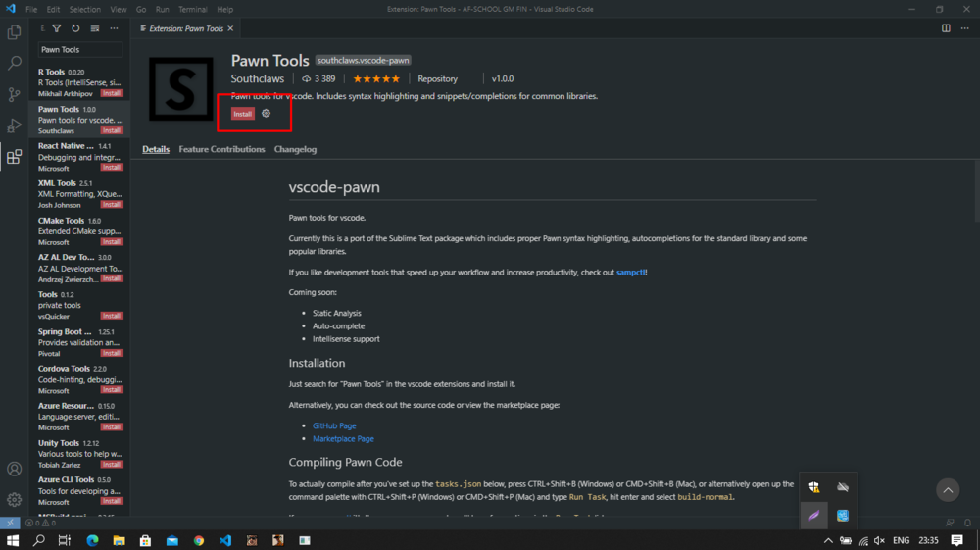Open the Edit menu
The width and height of the screenshot is (980, 550).
pyautogui.click(x=53, y=10)
